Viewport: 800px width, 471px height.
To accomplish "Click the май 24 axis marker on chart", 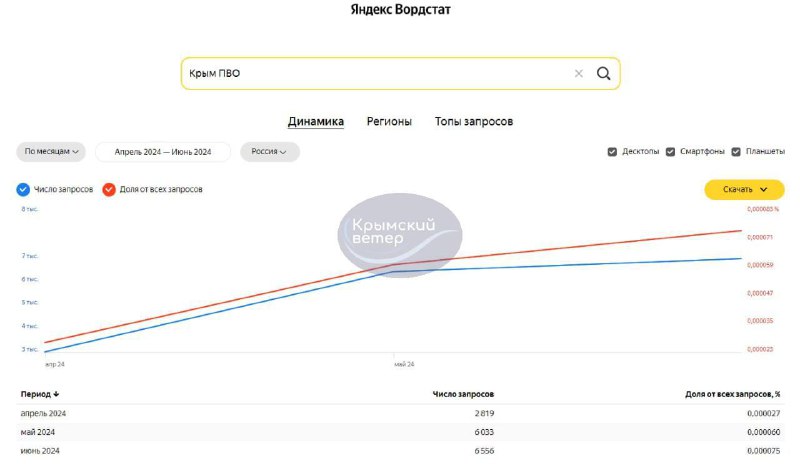I will tap(404, 364).
